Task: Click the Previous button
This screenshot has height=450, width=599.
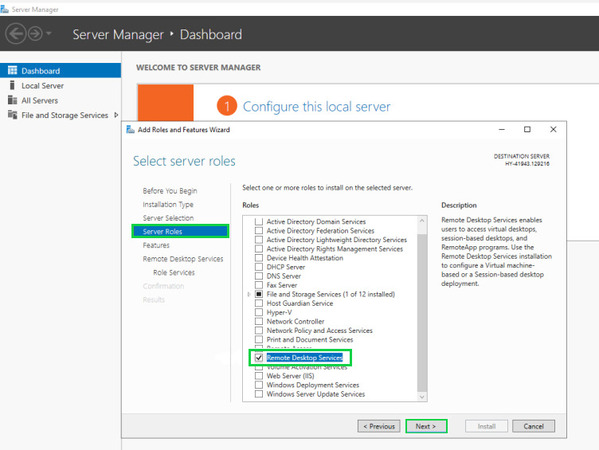Action: pos(379,426)
